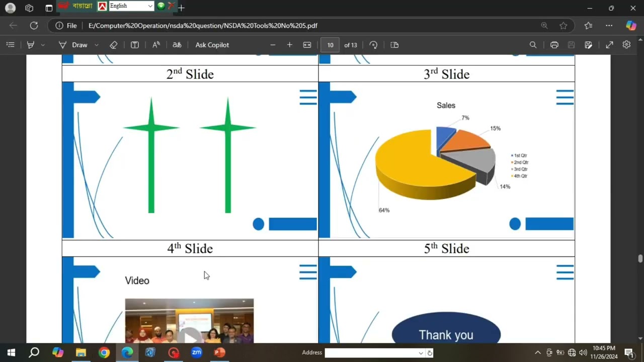This screenshot has height=362, width=644.
Task: Click the '4th Slide' heading text
Action: (x=190, y=248)
